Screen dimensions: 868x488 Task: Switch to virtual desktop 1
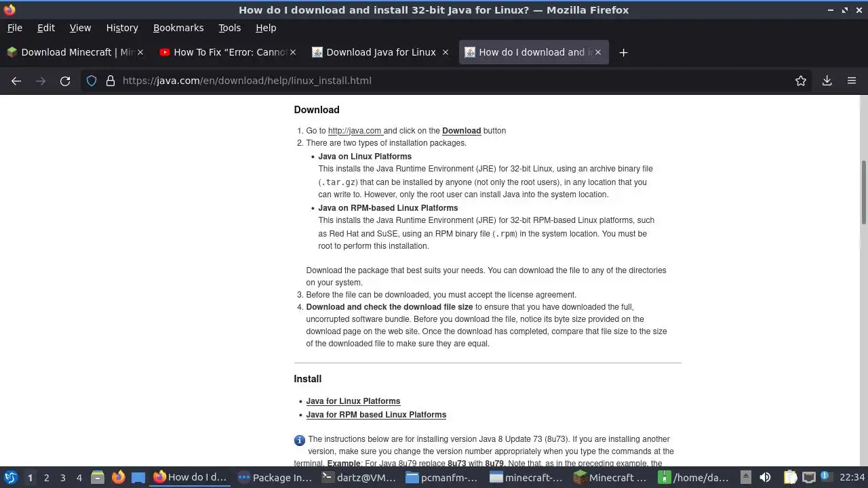pos(30,477)
